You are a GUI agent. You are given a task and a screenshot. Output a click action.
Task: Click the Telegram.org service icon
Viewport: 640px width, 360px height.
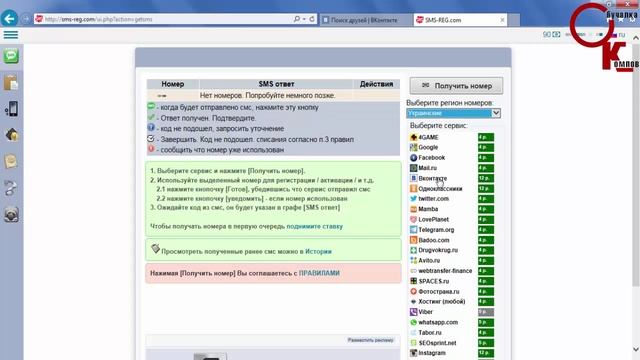click(413, 230)
